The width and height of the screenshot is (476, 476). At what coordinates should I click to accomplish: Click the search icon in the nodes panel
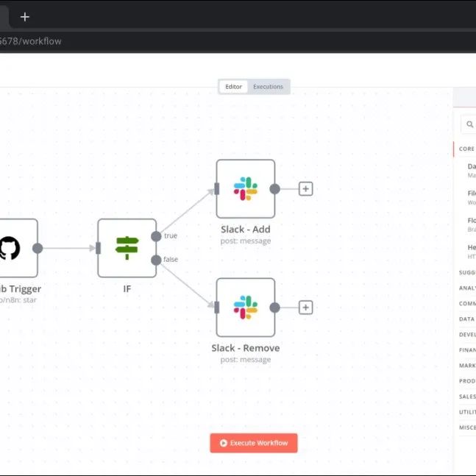point(470,124)
